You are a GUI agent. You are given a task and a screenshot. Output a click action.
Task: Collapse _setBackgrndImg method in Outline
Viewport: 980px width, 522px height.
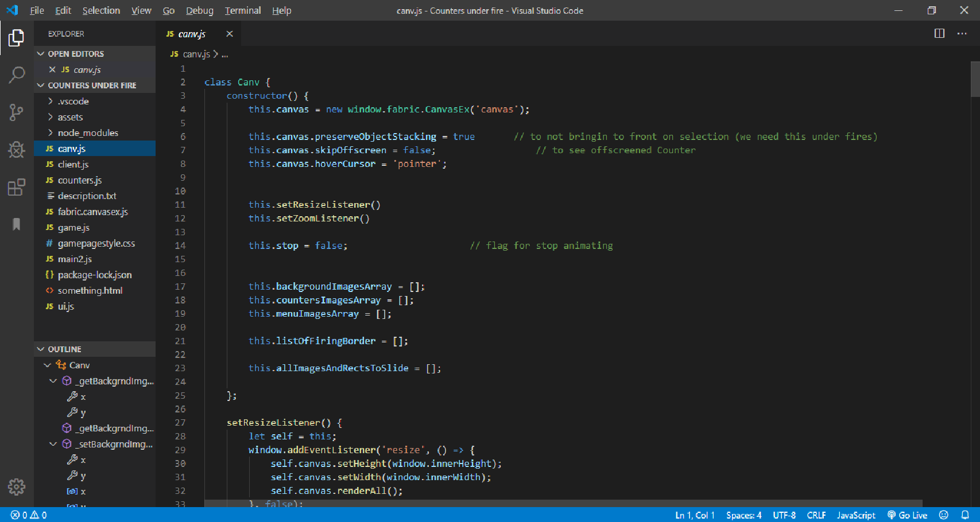(53, 444)
